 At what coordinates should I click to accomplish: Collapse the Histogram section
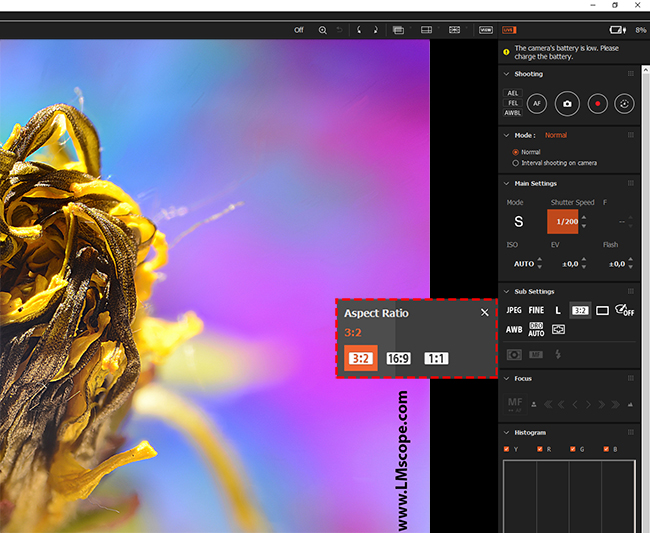pyautogui.click(x=507, y=432)
